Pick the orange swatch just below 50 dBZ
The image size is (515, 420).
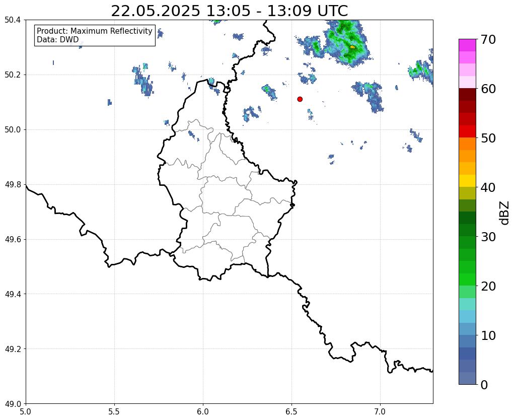tap(467, 144)
